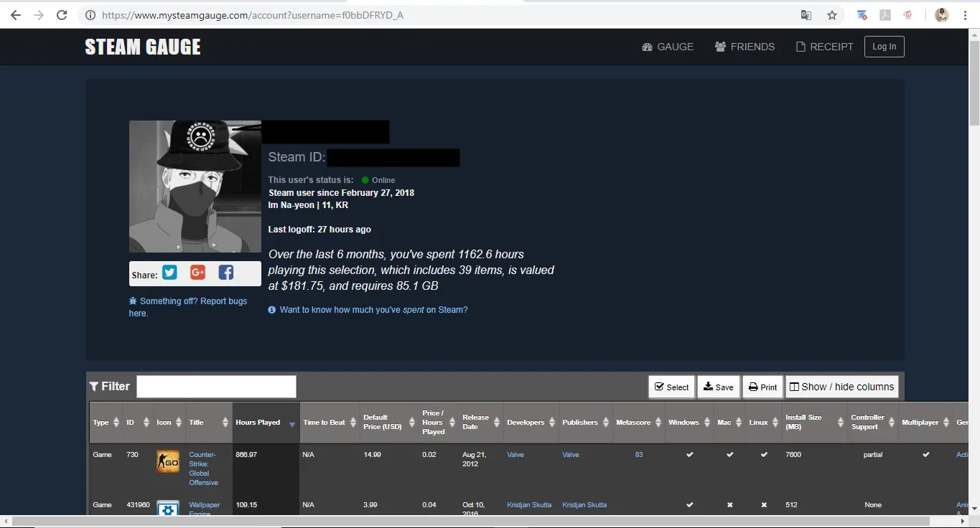Viewport: 980px width, 528px height.
Task: Sort by Metascore column
Action: point(639,423)
